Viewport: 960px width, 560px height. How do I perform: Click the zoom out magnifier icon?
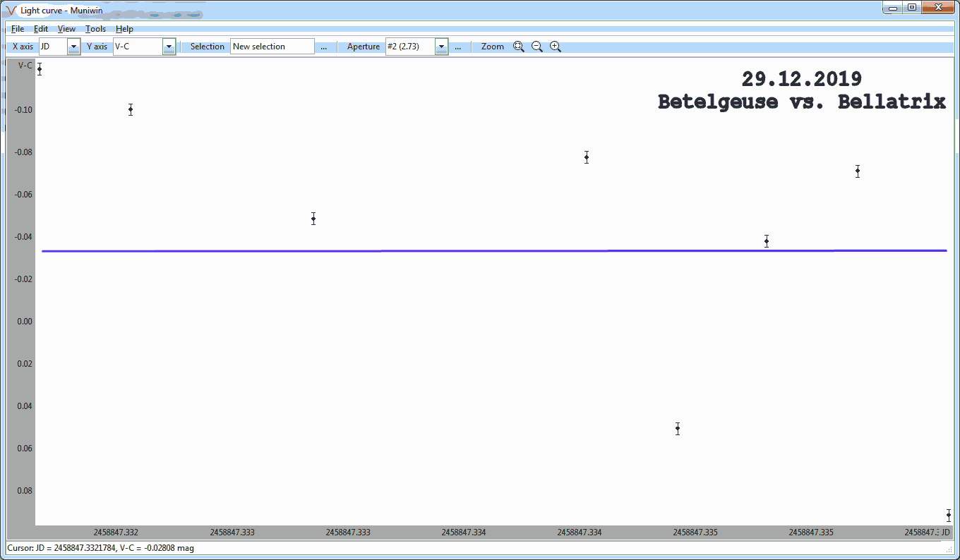537,47
